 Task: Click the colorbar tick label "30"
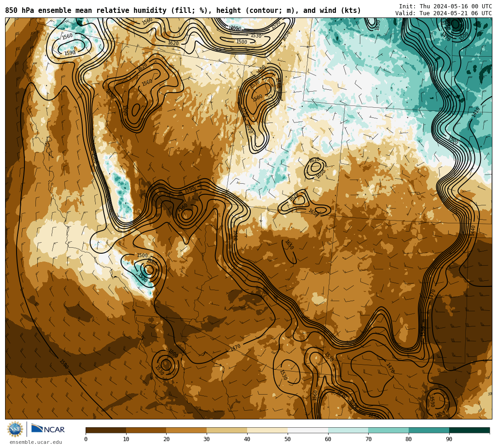pyautogui.click(x=207, y=439)
